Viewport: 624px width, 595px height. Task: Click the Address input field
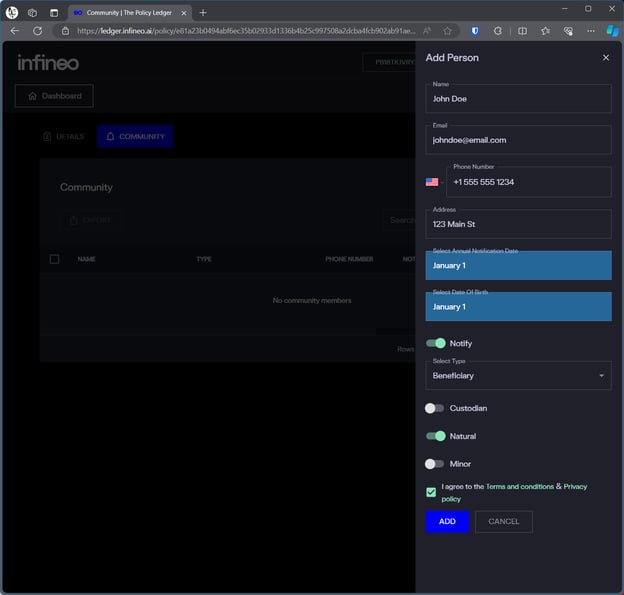518,224
